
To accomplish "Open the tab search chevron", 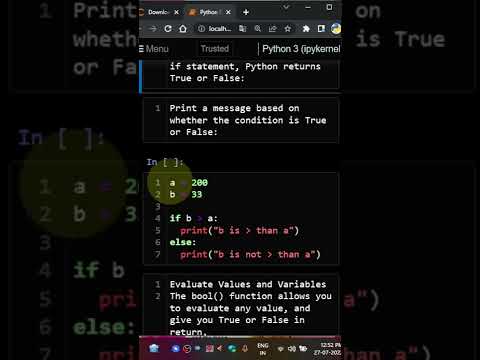I will click(286, 7).
